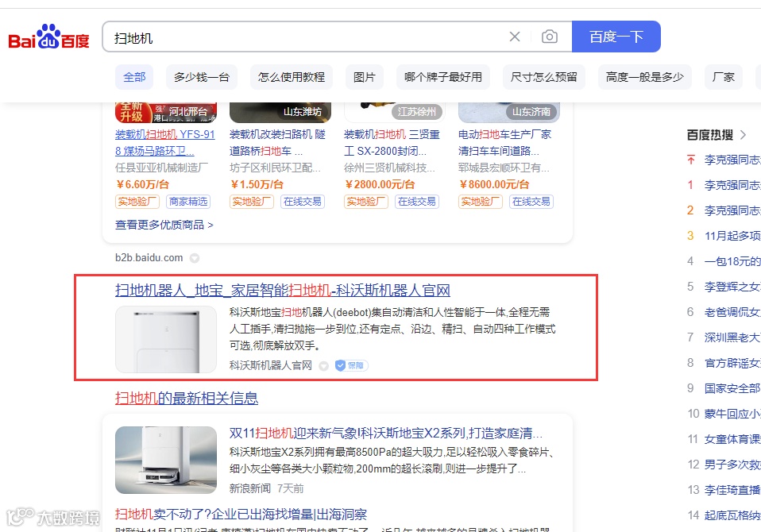Click the 实地验厂 tag under ¥6.60万/台
Viewport: 761px width, 532px height.
pos(137,201)
